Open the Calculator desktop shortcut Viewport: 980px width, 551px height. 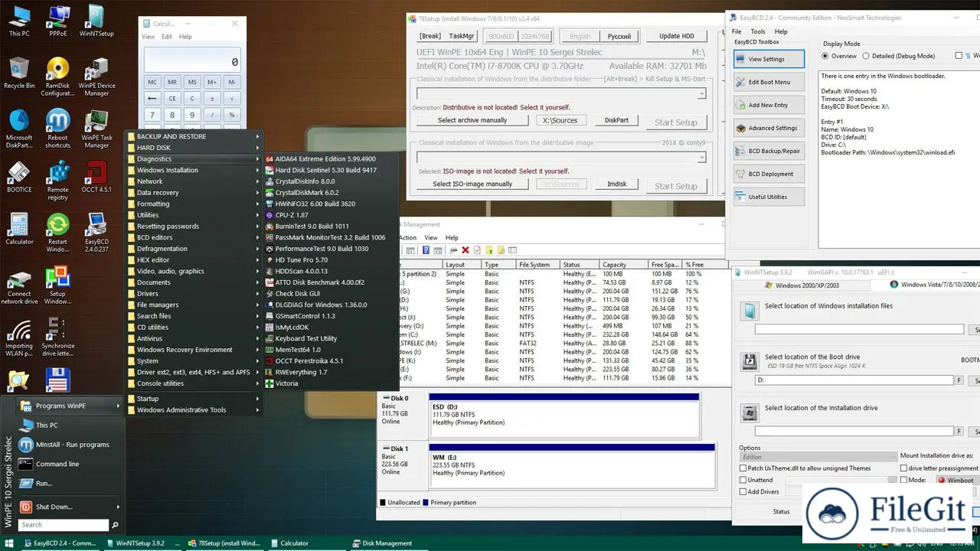pos(19,230)
